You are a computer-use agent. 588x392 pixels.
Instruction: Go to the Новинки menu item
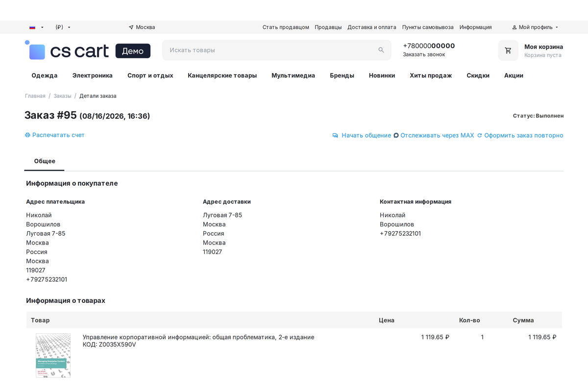coord(382,75)
